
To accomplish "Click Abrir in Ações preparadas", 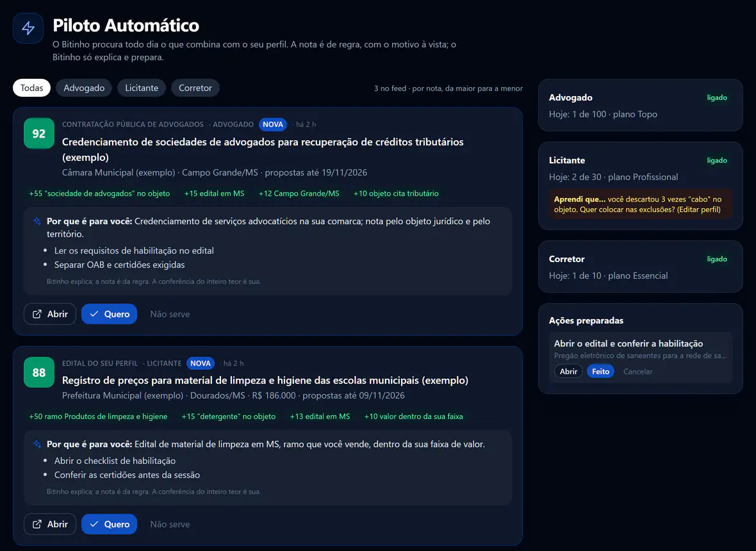I will tap(568, 371).
